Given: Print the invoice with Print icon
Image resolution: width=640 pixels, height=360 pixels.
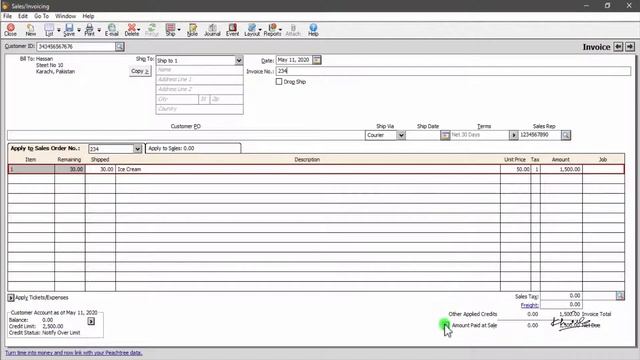Looking at the screenshot, I should pos(89,30).
